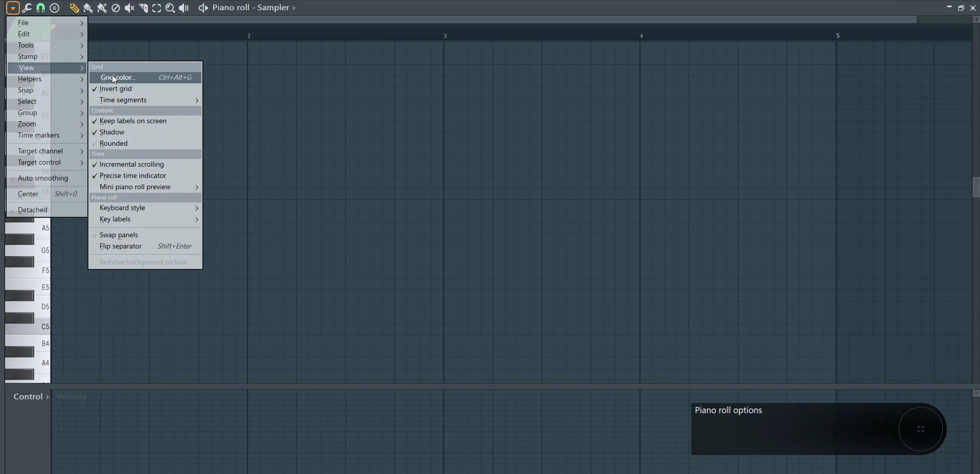Toggle Incremental scrolling
980x474 pixels.
pyautogui.click(x=146, y=165)
